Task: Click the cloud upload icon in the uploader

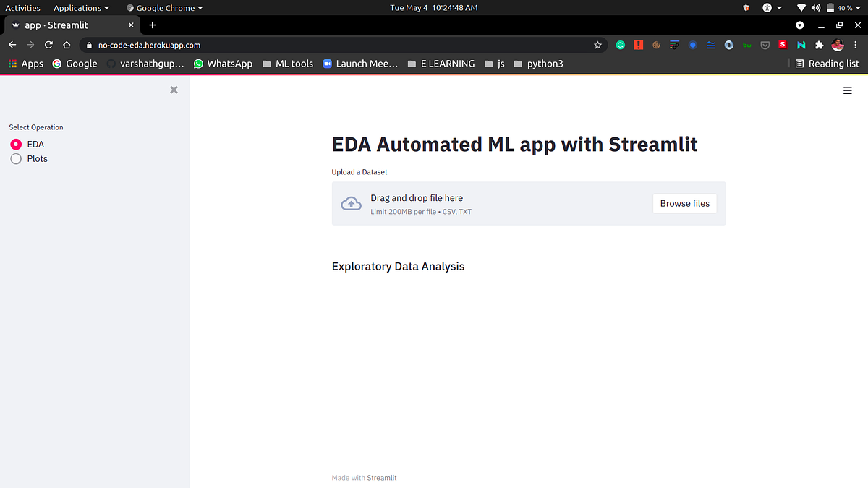Action: tap(351, 203)
